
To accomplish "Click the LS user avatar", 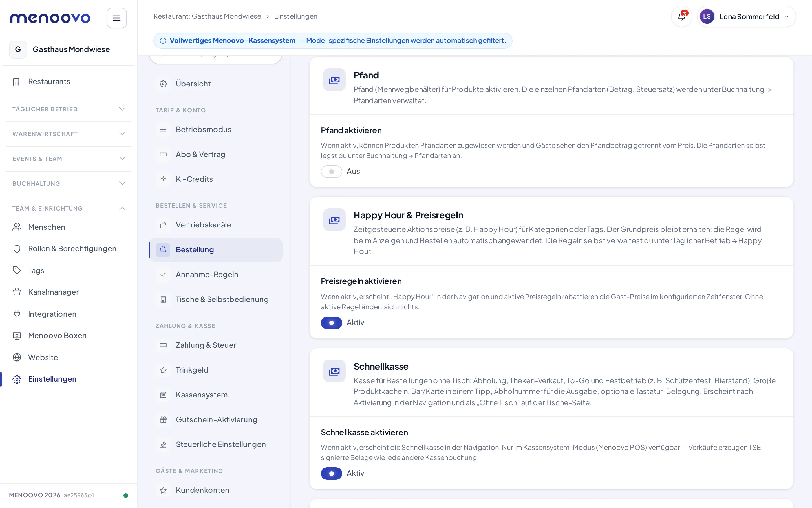I will click(707, 16).
